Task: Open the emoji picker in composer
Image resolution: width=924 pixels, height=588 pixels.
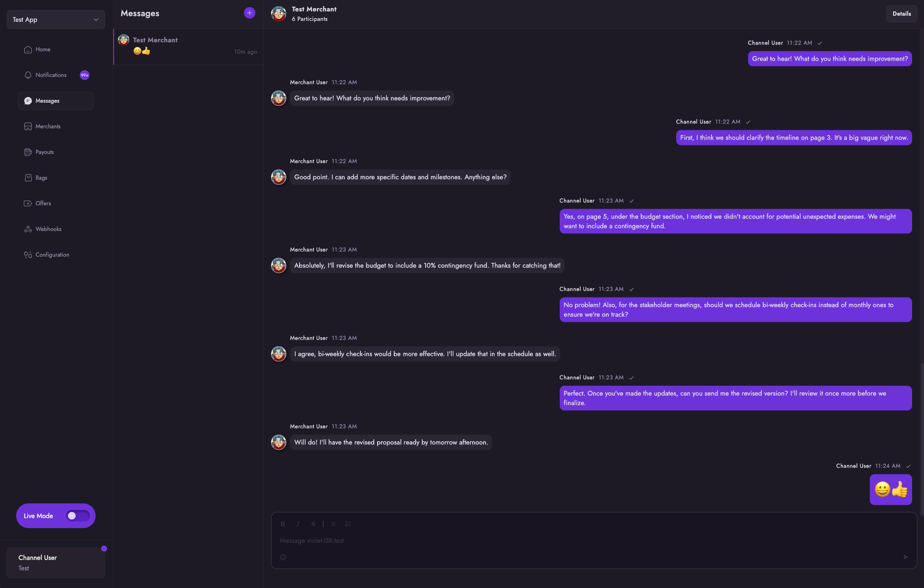Action: (283, 557)
